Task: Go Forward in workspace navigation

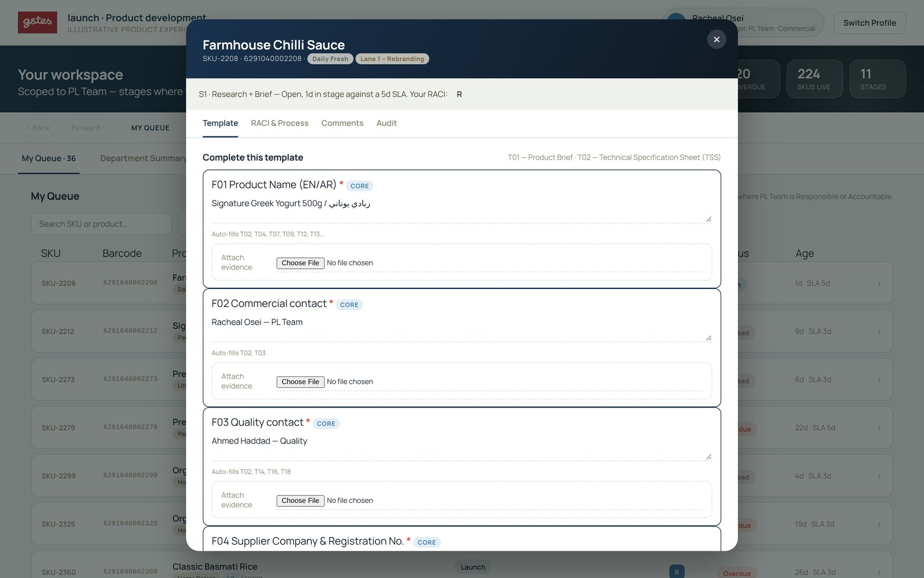Action: (x=88, y=128)
